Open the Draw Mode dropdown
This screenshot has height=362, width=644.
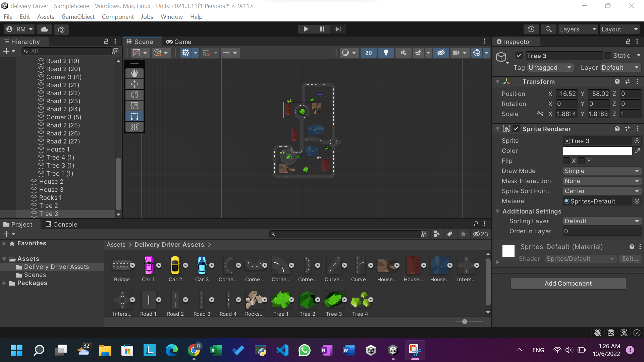(x=602, y=171)
